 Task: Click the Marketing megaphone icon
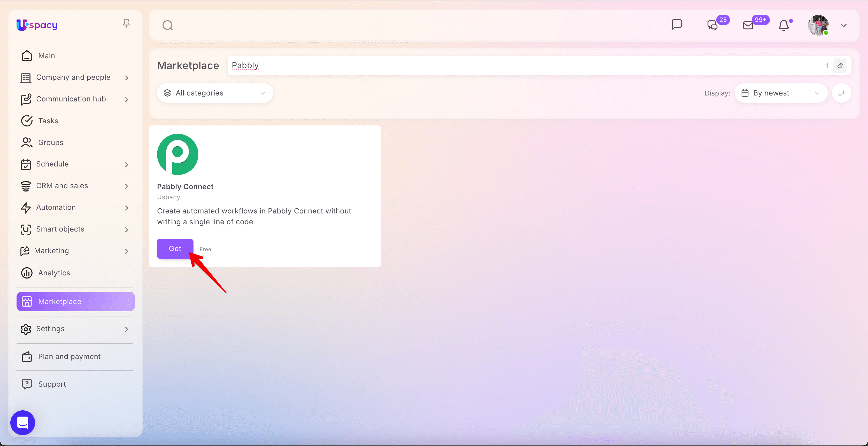[x=25, y=251]
